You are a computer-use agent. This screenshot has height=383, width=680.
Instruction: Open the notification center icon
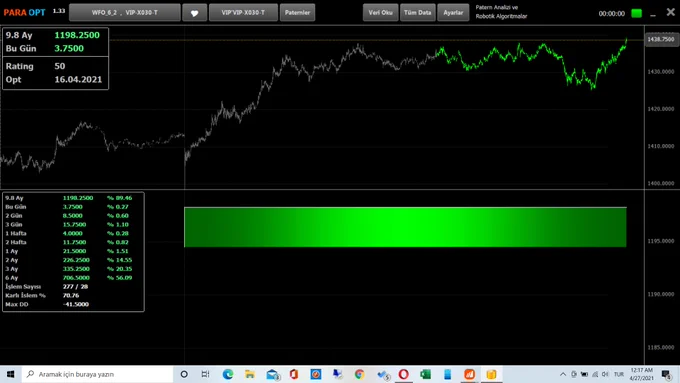point(667,374)
